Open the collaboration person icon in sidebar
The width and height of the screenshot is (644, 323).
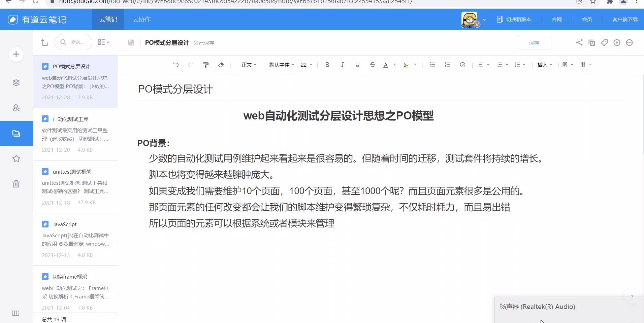click(16, 108)
